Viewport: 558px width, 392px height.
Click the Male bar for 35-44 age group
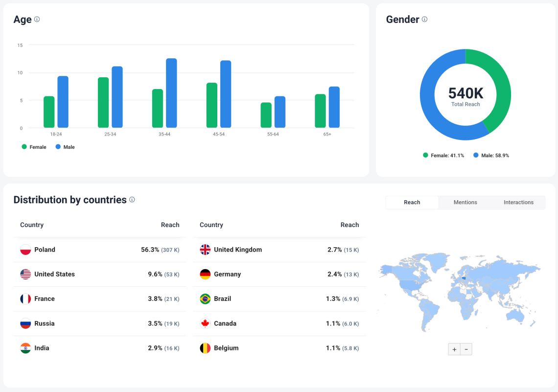point(171,93)
